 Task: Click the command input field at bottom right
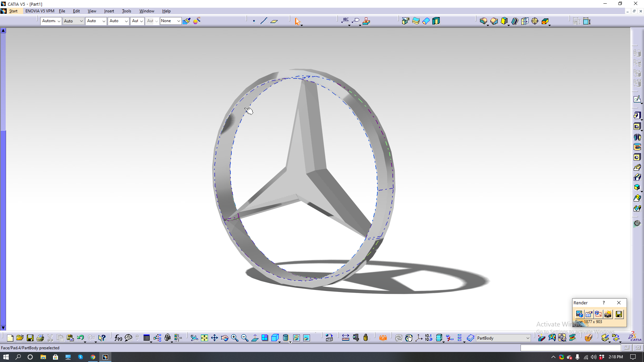(x=571, y=348)
